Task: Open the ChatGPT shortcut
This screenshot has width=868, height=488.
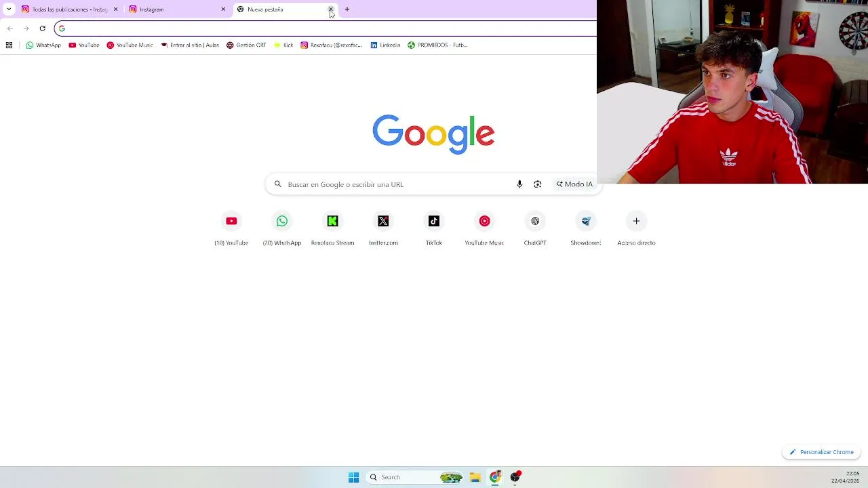Action: (x=535, y=229)
